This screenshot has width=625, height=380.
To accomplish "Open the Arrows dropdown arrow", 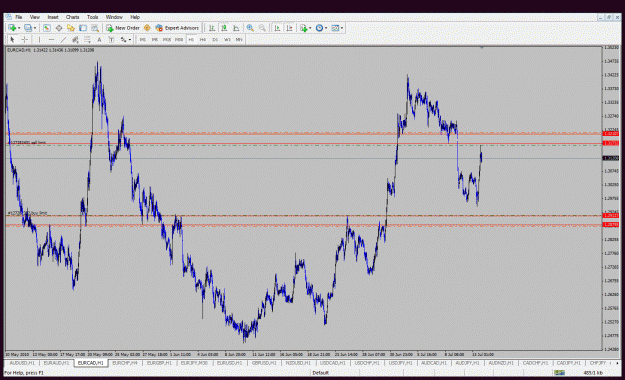I will click(130, 39).
